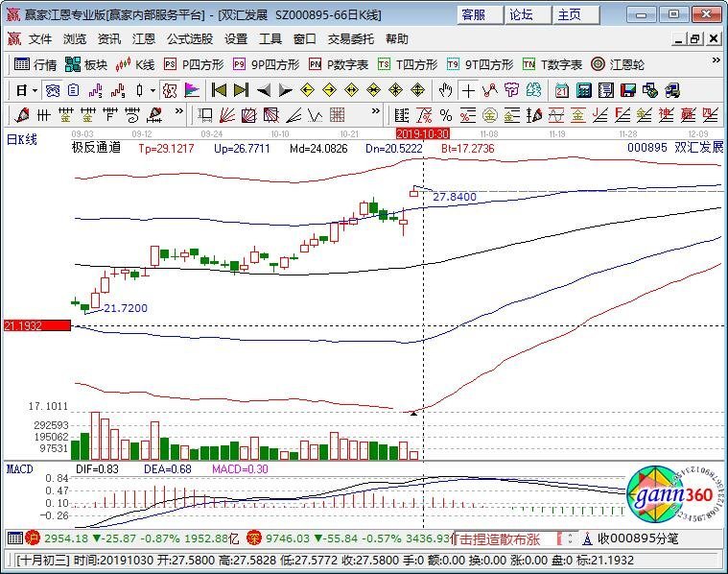Select the zigzag wave drawing tool
The image size is (728, 574).
[316, 115]
